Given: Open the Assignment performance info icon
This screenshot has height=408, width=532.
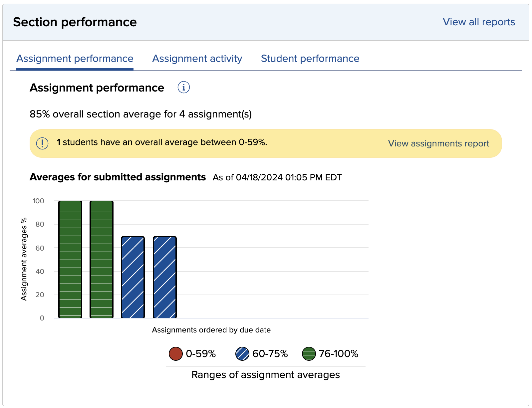Looking at the screenshot, I should coord(183,88).
